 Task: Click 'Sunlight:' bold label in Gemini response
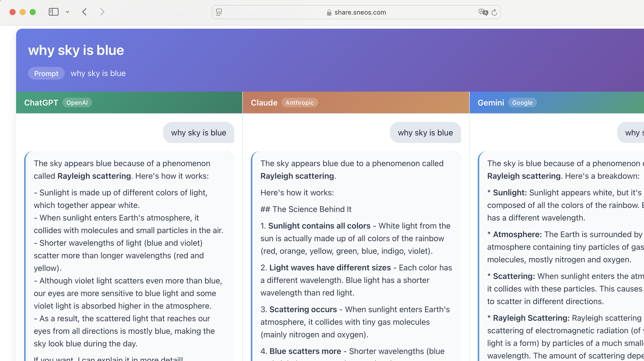coord(510,193)
